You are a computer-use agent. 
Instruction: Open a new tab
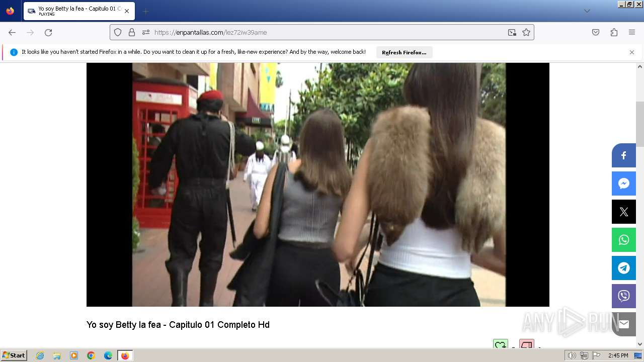(x=145, y=11)
